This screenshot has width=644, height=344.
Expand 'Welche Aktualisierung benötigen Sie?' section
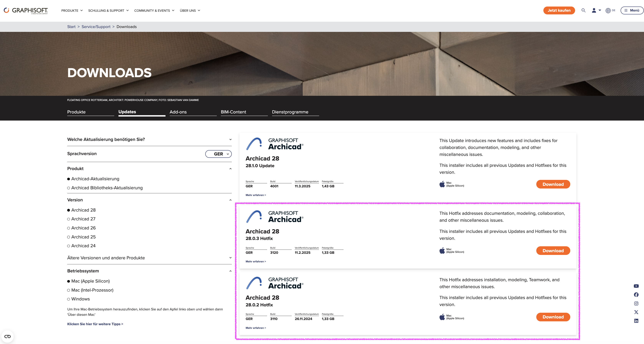pos(150,140)
